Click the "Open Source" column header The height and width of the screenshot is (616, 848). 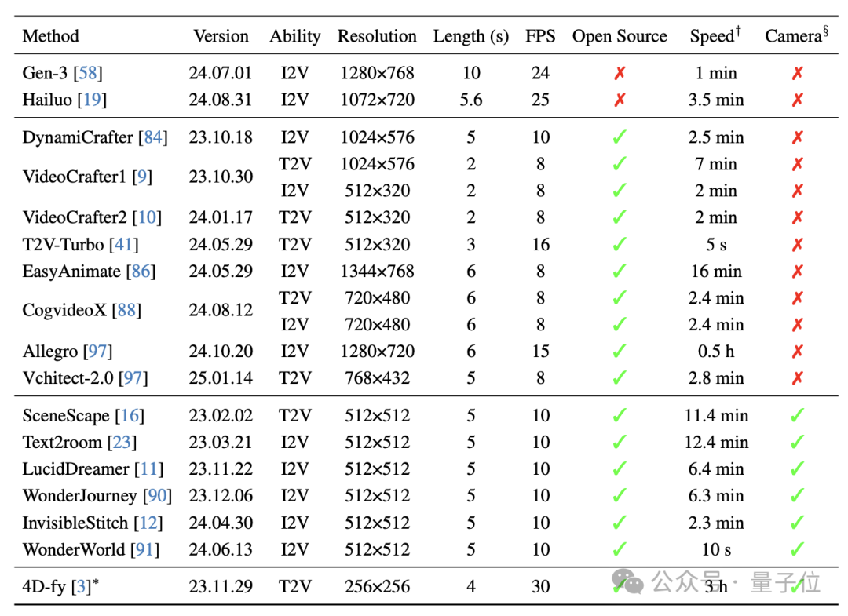coord(620,35)
